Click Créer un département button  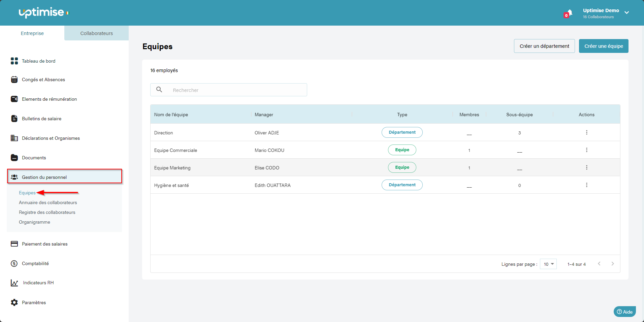pyautogui.click(x=544, y=46)
